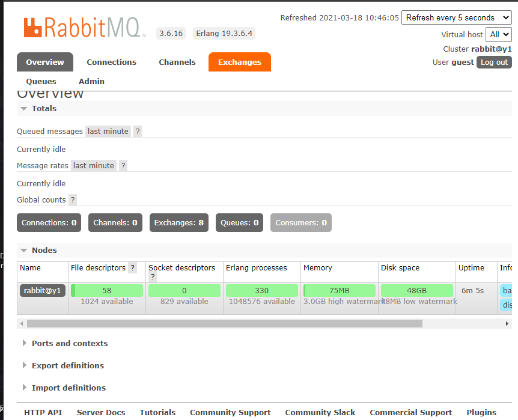Open the HTTP API link
Image resolution: width=518 pixels, height=420 pixels.
pos(43,412)
